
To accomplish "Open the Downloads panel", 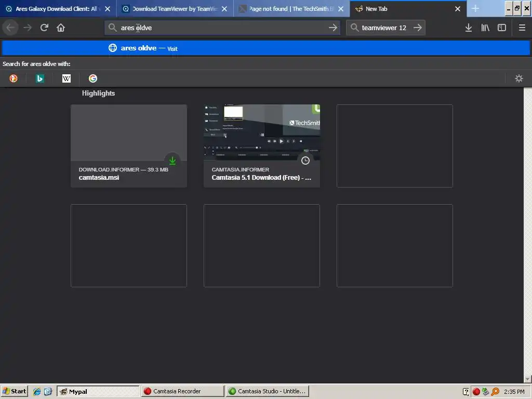I will [469, 28].
